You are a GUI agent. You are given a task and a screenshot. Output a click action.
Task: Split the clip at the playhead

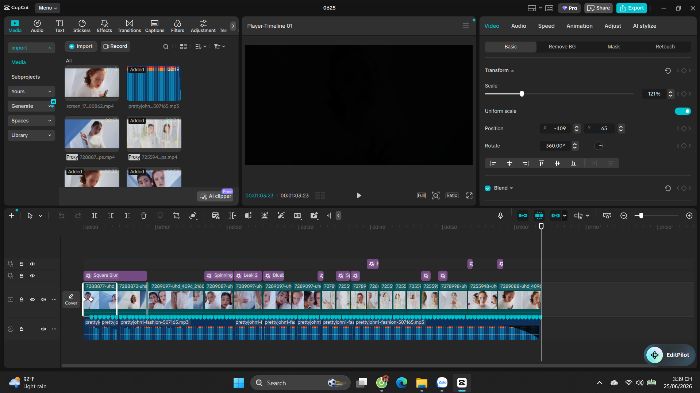(95, 216)
